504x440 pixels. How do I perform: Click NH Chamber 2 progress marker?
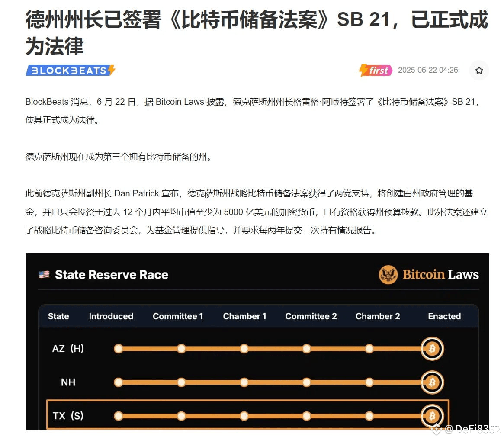(x=369, y=382)
